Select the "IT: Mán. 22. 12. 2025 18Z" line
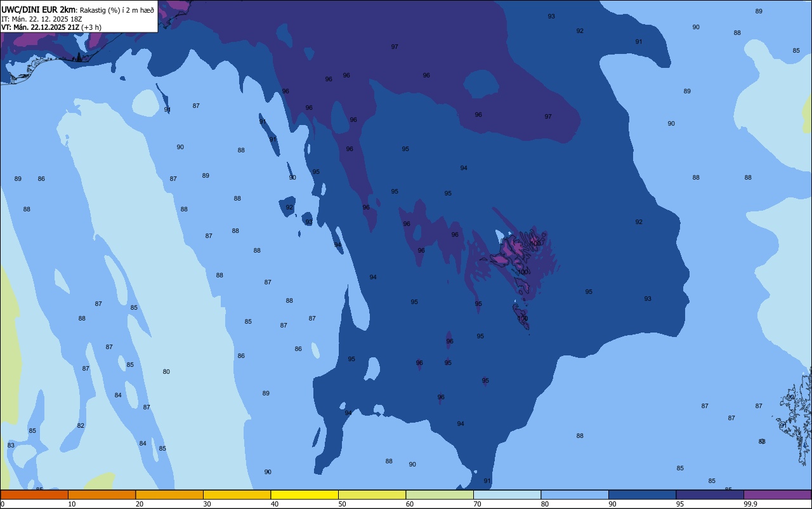 click(x=42, y=19)
